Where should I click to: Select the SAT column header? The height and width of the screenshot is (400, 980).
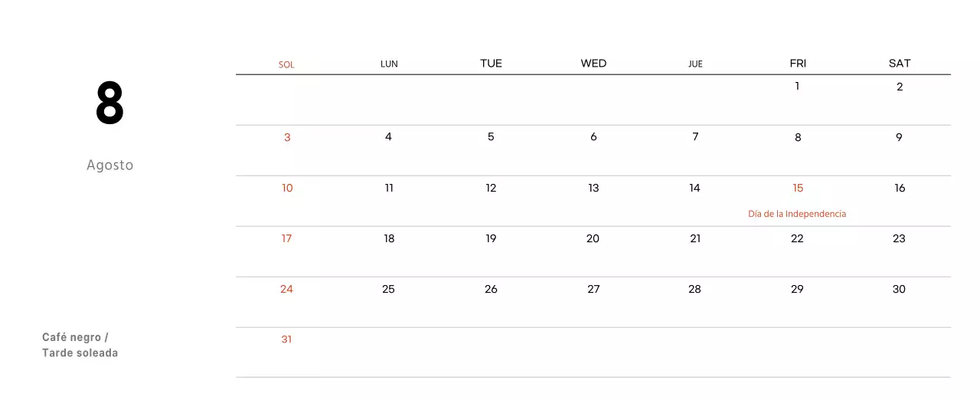(900, 64)
